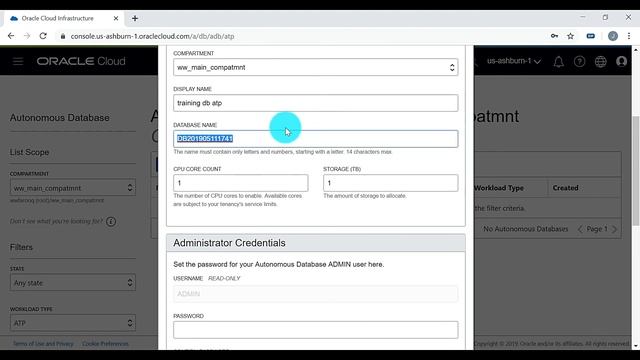Screen dimensions: 640x360
Task: Click the CPU Core Count field
Action: coord(240,183)
